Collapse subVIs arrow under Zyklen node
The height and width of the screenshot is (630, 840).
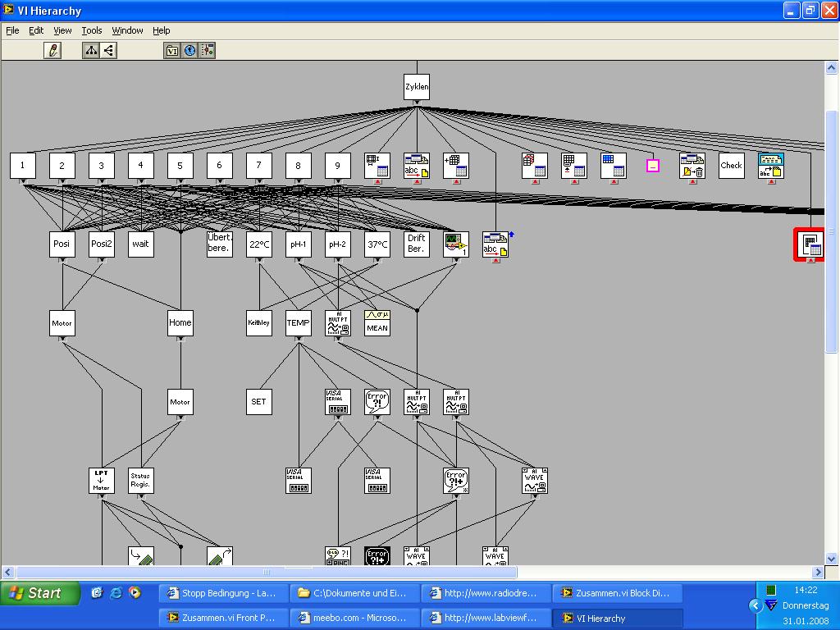tap(417, 103)
